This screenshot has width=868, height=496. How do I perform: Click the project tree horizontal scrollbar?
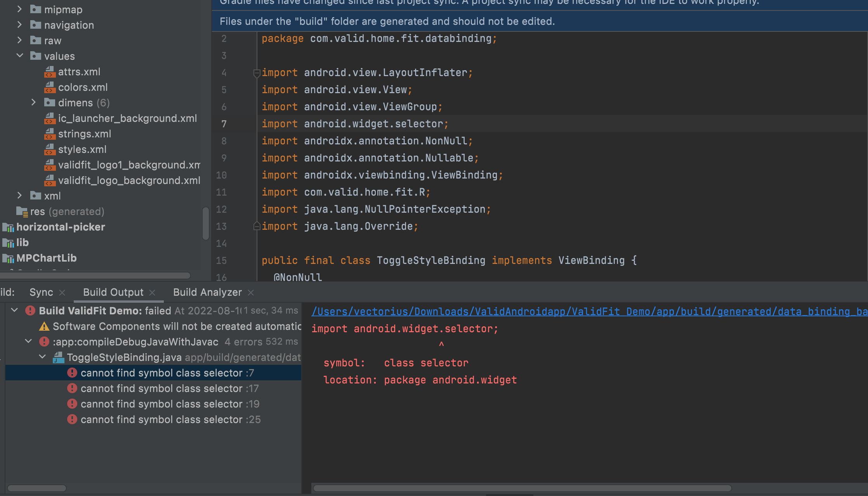tap(95, 276)
